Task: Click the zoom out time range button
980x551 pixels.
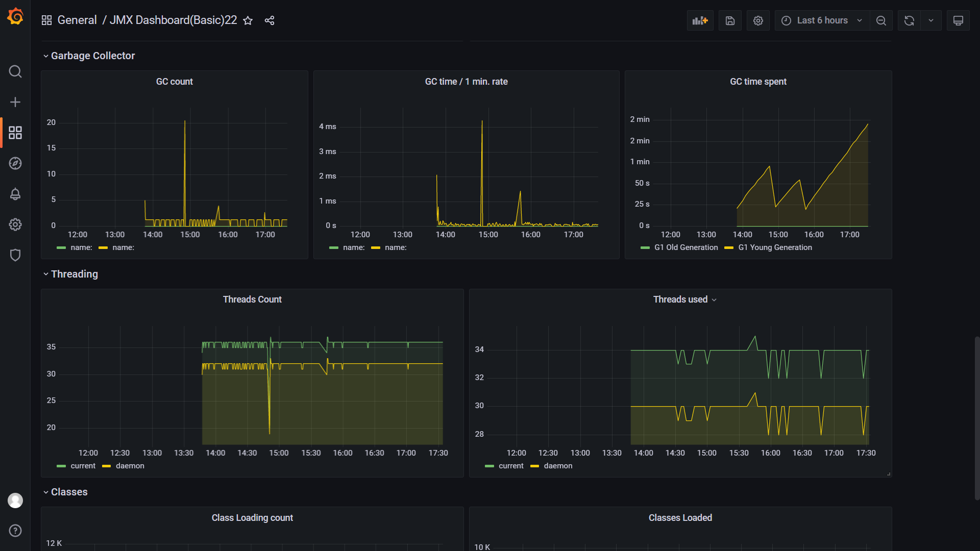Action: [x=881, y=20]
